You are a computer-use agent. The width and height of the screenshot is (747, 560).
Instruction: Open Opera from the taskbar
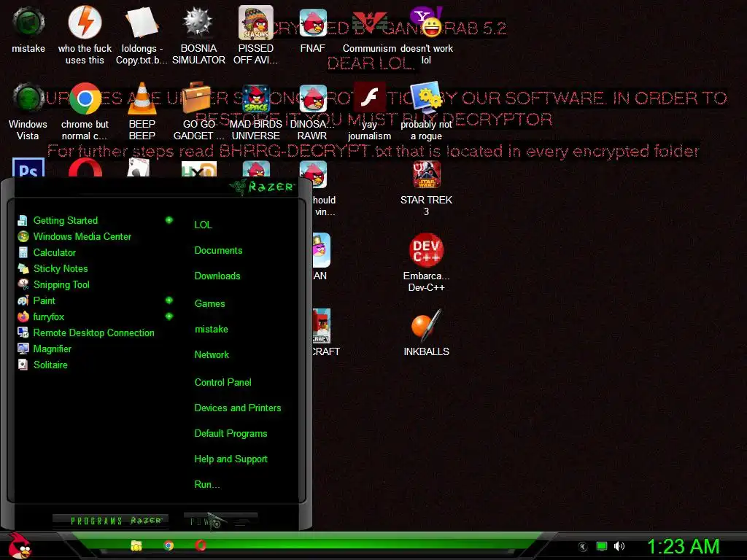click(x=201, y=545)
